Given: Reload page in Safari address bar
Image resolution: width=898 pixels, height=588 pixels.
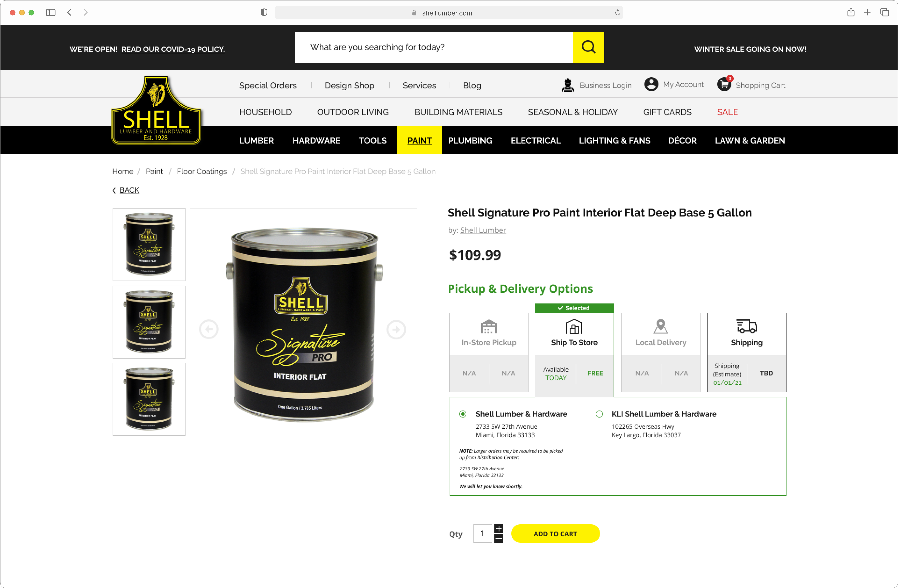Looking at the screenshot, I should (617, 13).
